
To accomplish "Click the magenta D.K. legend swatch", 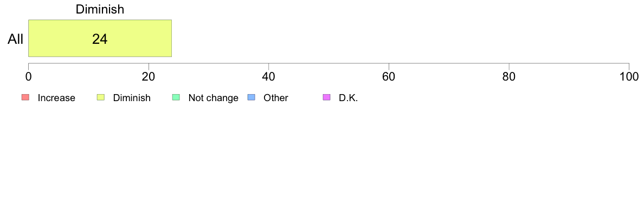I will point(326,97).
